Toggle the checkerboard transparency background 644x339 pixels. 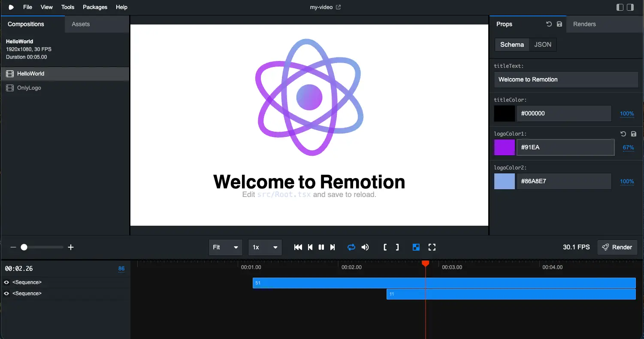[416, 247]
